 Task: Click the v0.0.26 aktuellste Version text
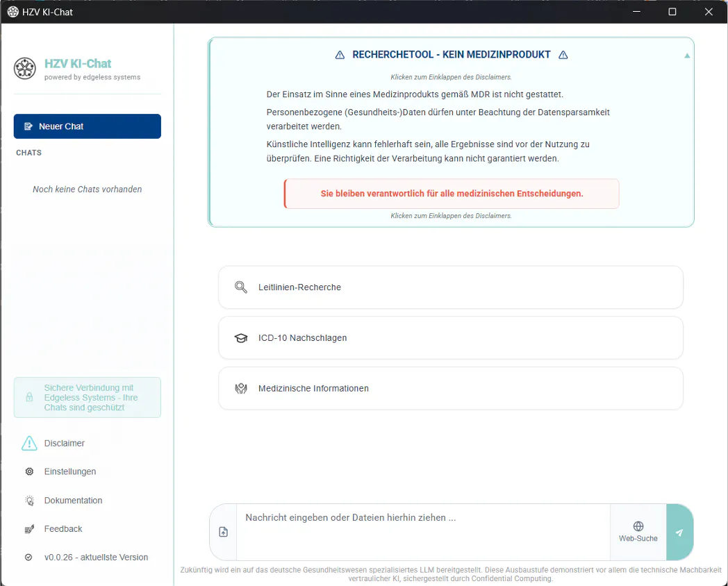pos(96,558)
